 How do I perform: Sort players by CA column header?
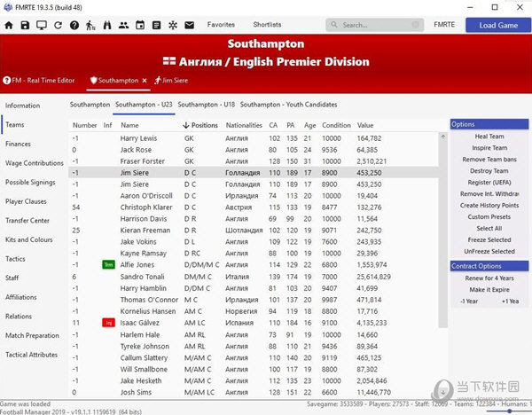[273, 125]
